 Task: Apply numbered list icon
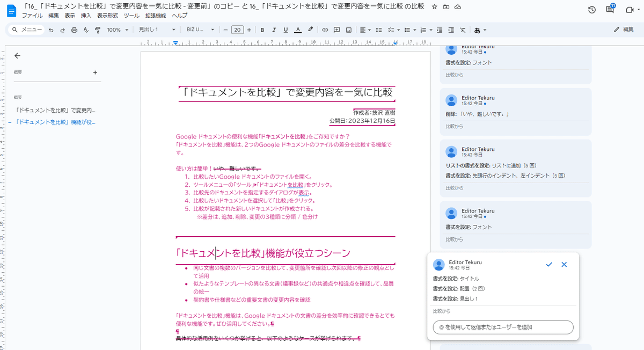pyautogui.click(x=423, y=30)
